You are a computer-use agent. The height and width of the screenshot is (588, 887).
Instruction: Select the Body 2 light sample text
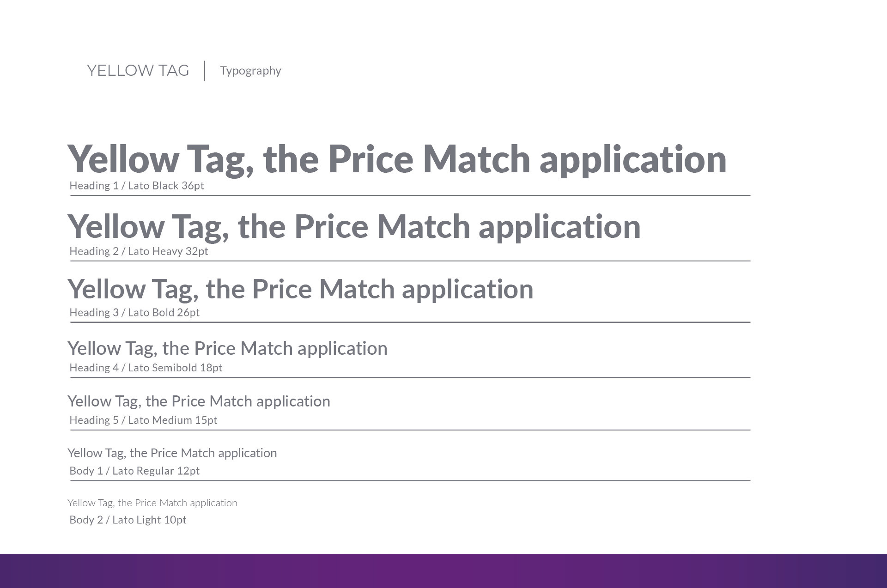pos(152,503)
